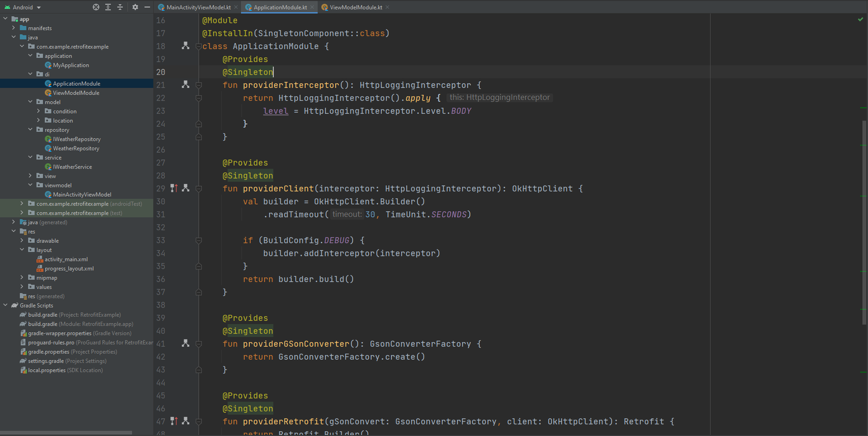The height and width of the screenshot is (436, 868).
Task: Click providerRetrofit function name on line 47
Action: tap(283, 421)
